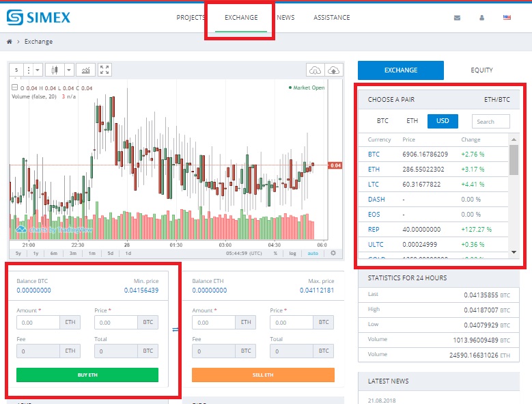The image size is (532, 404).
Task: Open the SIMEX logo home page
Action: coord(38,17)
